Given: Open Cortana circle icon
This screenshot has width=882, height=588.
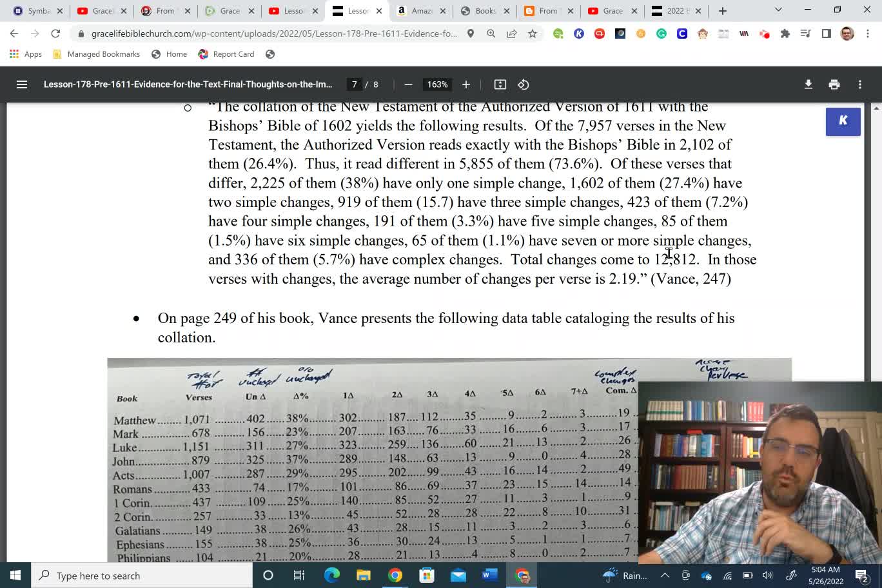Looking at the screenshot, I should [268, 575].
